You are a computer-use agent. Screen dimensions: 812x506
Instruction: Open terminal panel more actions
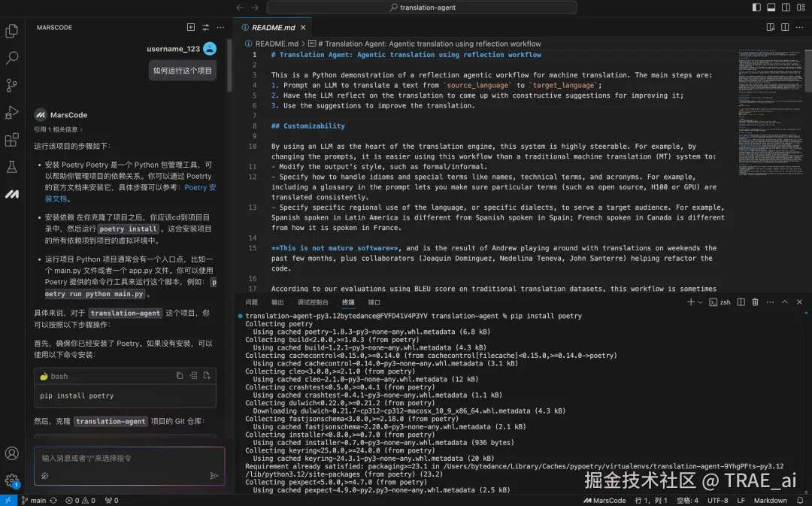click(770, 302)
